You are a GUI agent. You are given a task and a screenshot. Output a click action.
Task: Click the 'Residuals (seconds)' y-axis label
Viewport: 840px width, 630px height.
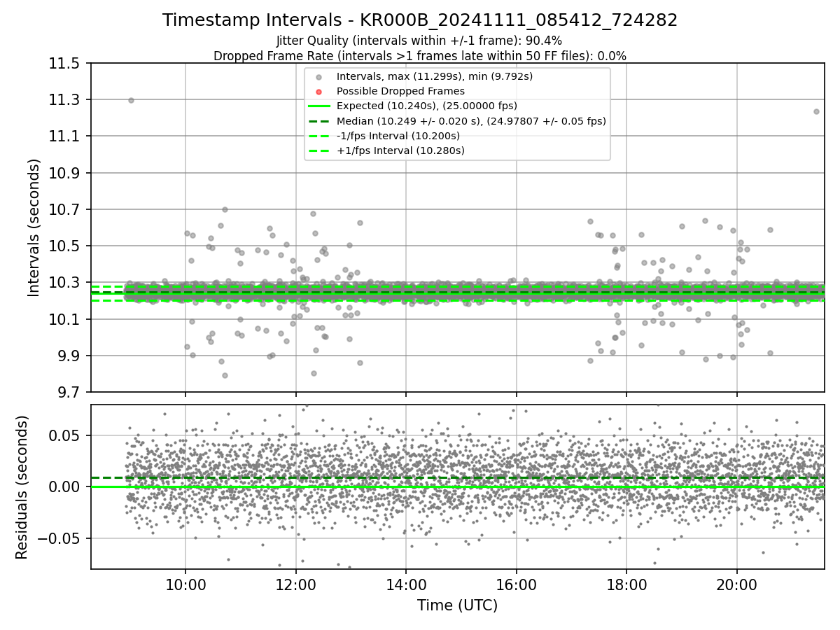click(22, 487)
